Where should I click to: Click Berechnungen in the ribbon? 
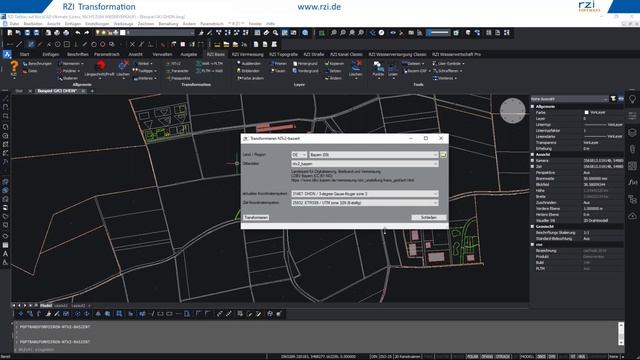(x=38, y=64)
